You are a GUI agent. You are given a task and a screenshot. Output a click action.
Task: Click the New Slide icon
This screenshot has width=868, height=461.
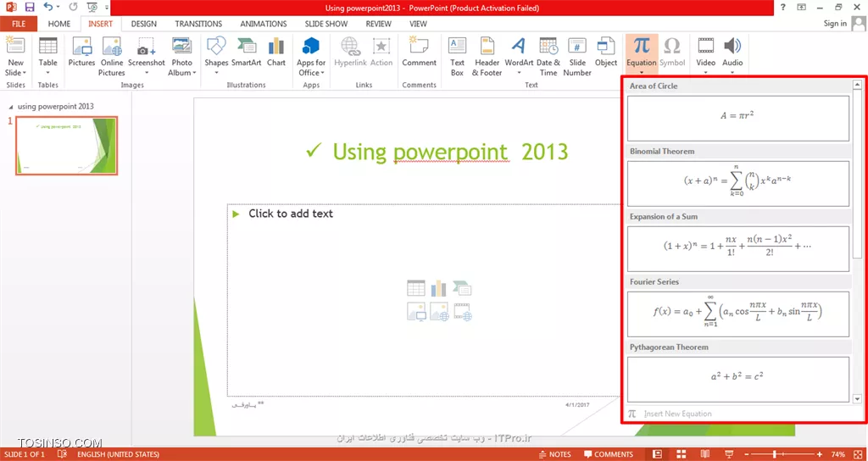click(15, 47)
